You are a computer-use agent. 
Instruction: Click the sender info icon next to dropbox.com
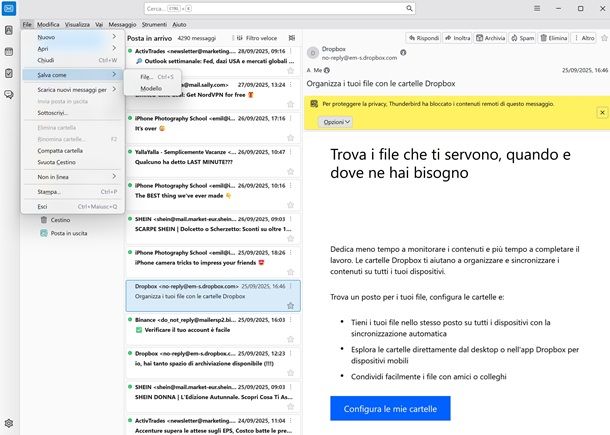(x=403, y=53)
